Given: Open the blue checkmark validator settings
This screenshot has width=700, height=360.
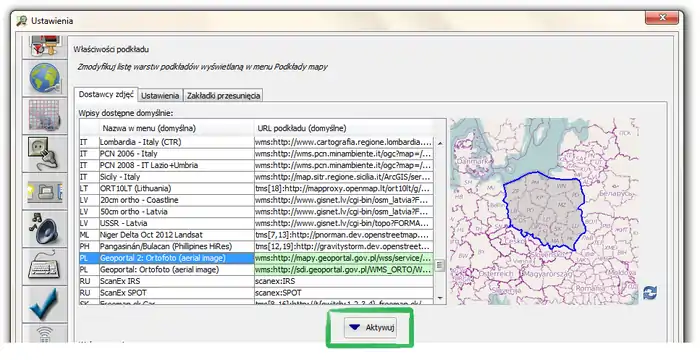Looking at the screenshot, I should point(45,304).
